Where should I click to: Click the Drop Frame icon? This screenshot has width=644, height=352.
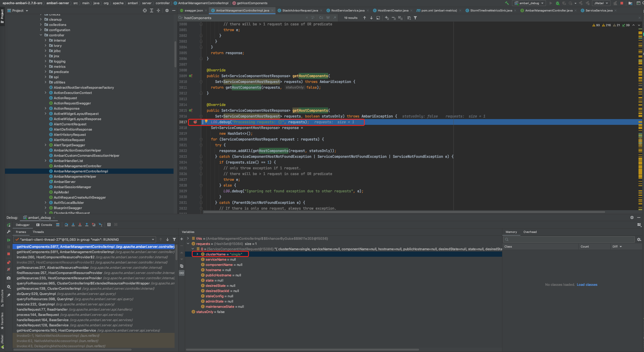tap(94, 225)
